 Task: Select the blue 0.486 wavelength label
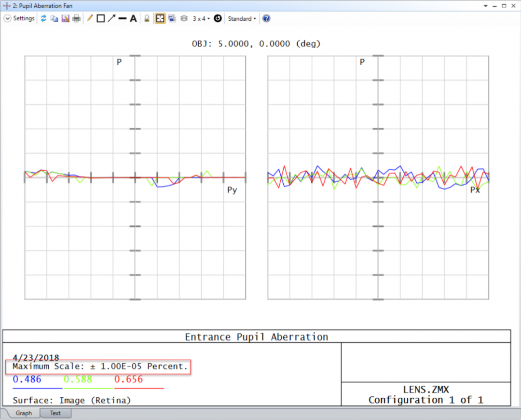coord(27,379)
